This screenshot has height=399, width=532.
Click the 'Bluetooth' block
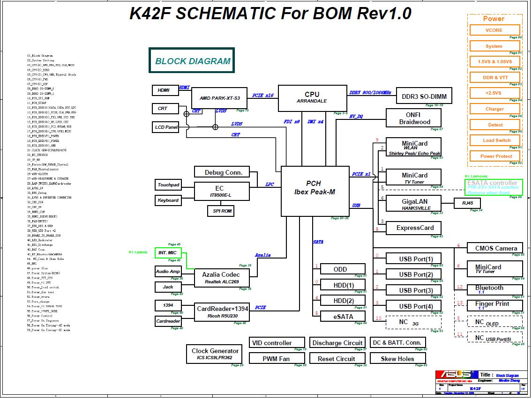coord(495,289)
